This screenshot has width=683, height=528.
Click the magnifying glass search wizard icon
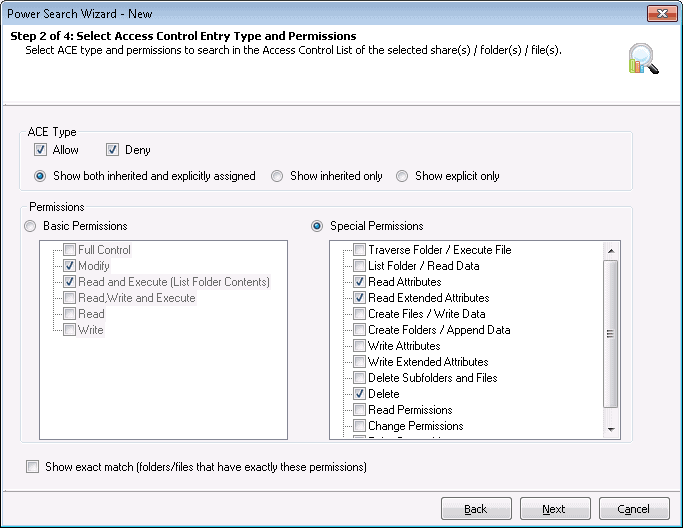(643, 58)
